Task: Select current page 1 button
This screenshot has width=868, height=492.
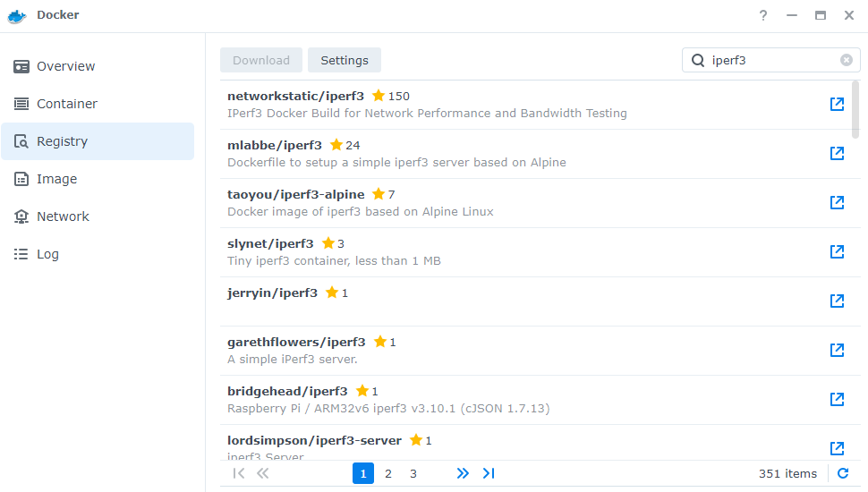Action: [x=363, y=474]
